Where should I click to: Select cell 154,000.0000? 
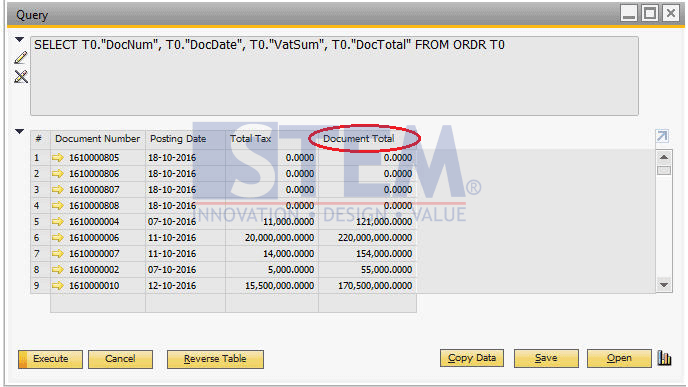click(367, 254)
